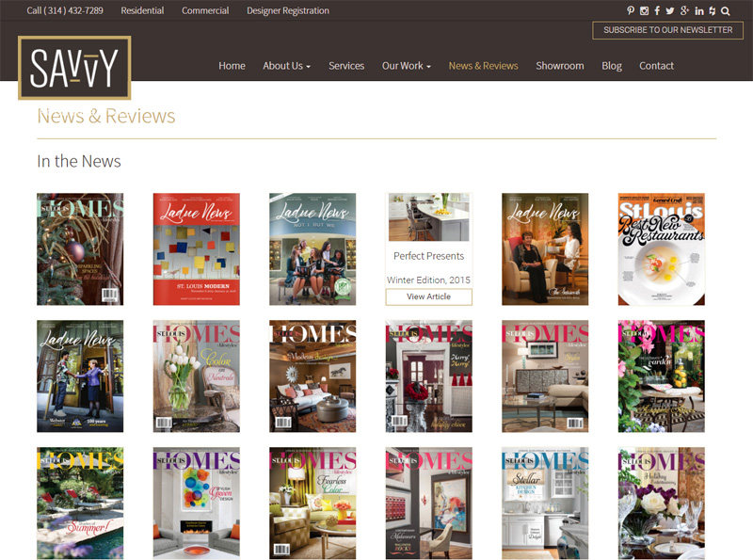Click the Savvy logo
Screen dimensions: 753x560
tap(74, 68)
